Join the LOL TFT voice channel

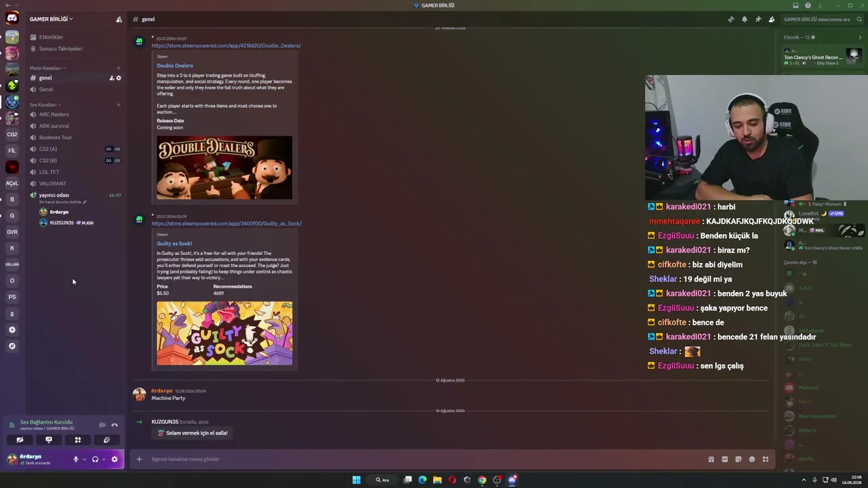coord(75,172)
